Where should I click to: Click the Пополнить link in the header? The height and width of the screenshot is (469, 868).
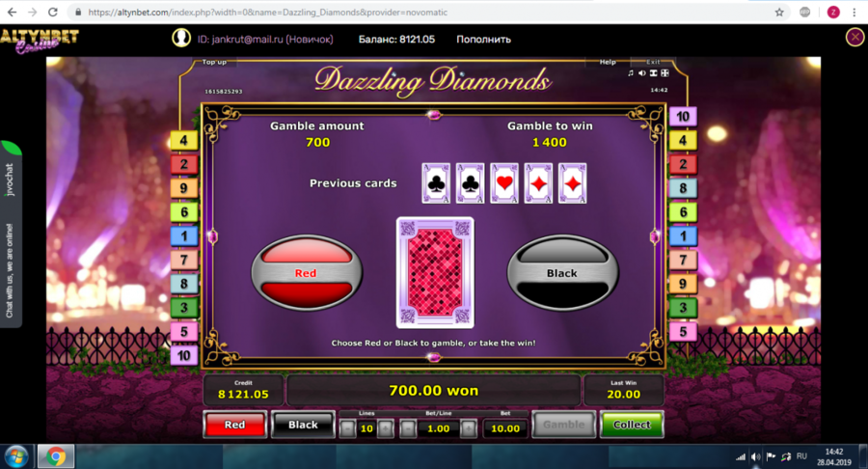[483, 40]
